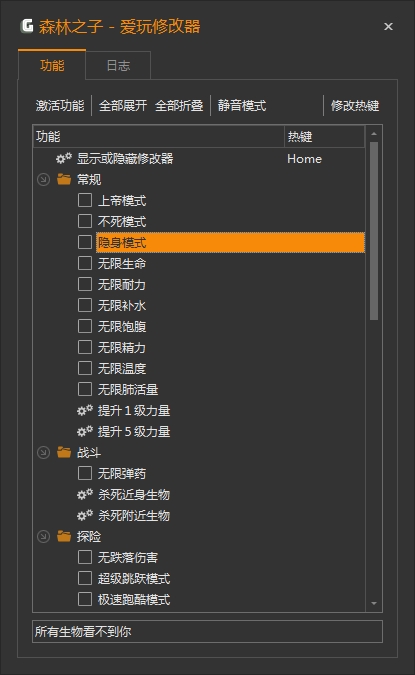Click the scrollbar down arrow
The width and height of the screenshot is (415, 675).
pyautogui.click(x=374, y=604)
